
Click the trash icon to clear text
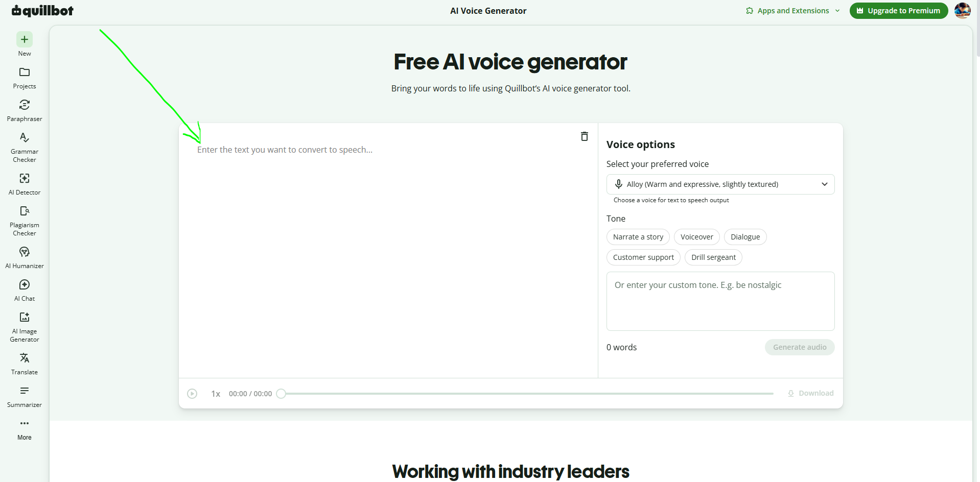(x=585, y=136)
